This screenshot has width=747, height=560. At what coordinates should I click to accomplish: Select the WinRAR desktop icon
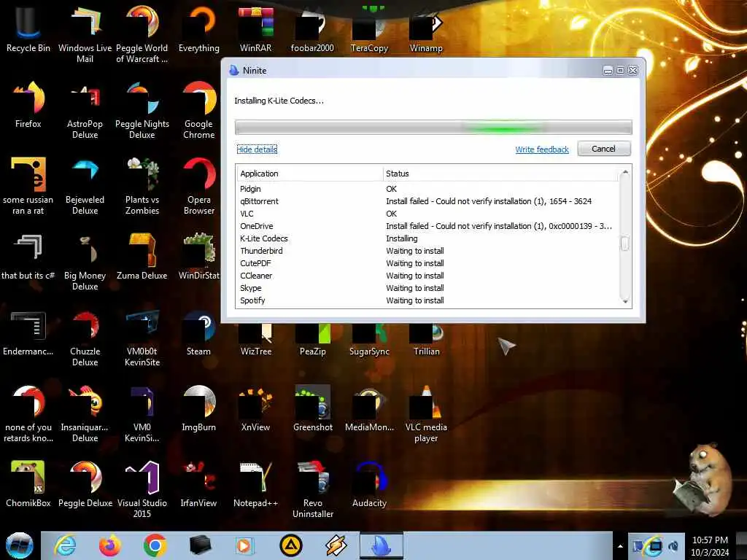coord(256,28)
